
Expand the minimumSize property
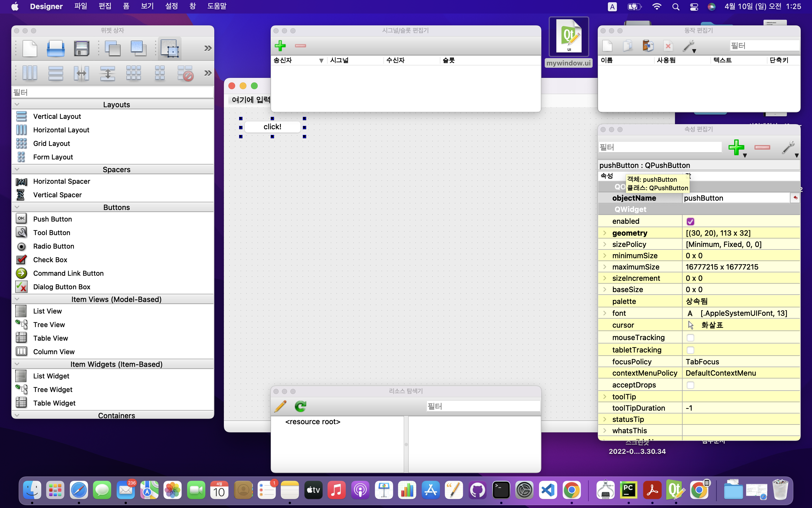[x=605, y=256]
